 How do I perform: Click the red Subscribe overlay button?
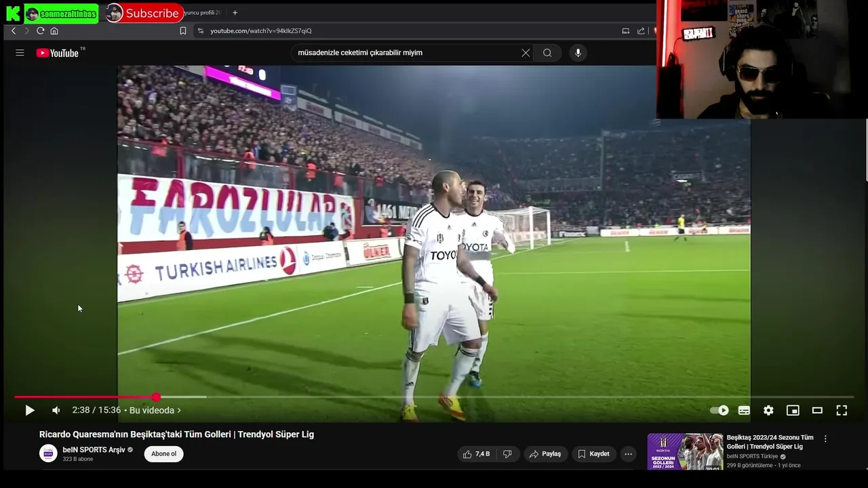tap(143, 13)
